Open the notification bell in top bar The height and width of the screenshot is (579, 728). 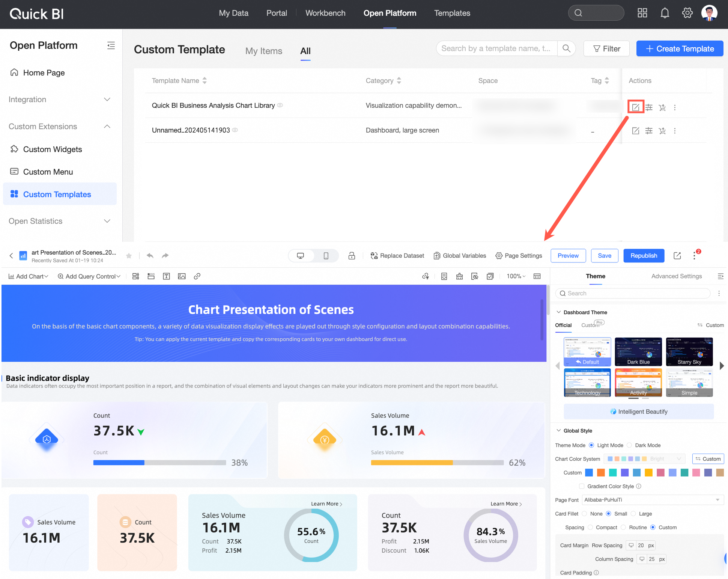click(665, 13)
